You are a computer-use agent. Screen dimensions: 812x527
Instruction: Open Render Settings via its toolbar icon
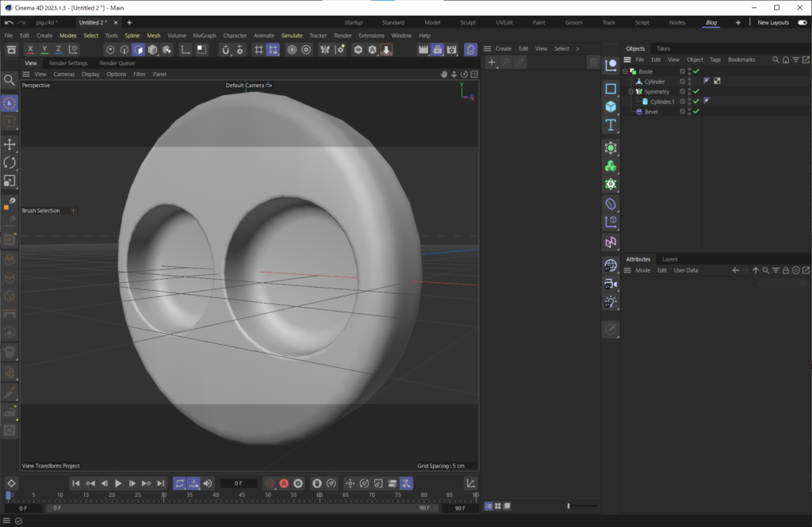(x=452, y=49)
